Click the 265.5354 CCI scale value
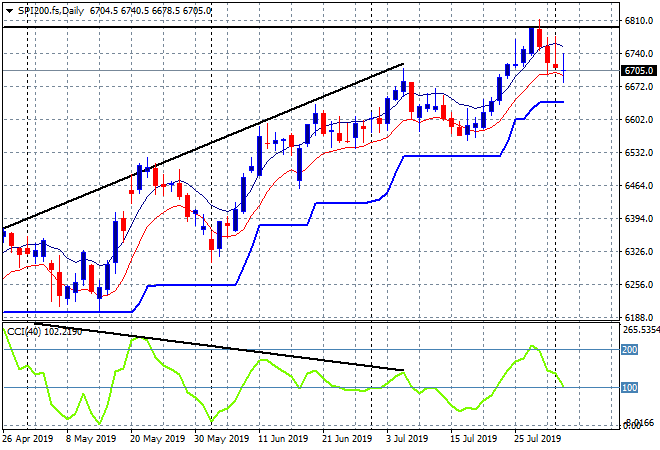 (641, 330)
